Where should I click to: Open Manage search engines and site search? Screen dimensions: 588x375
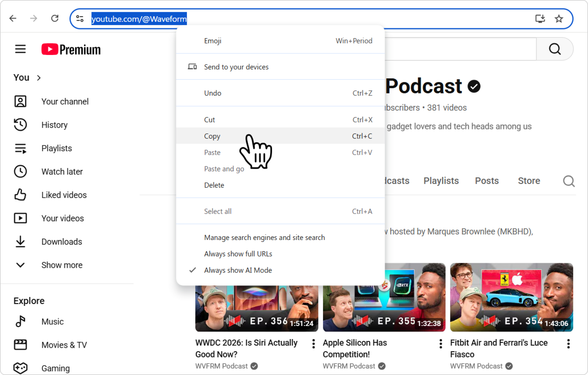(x=280, y=237)
